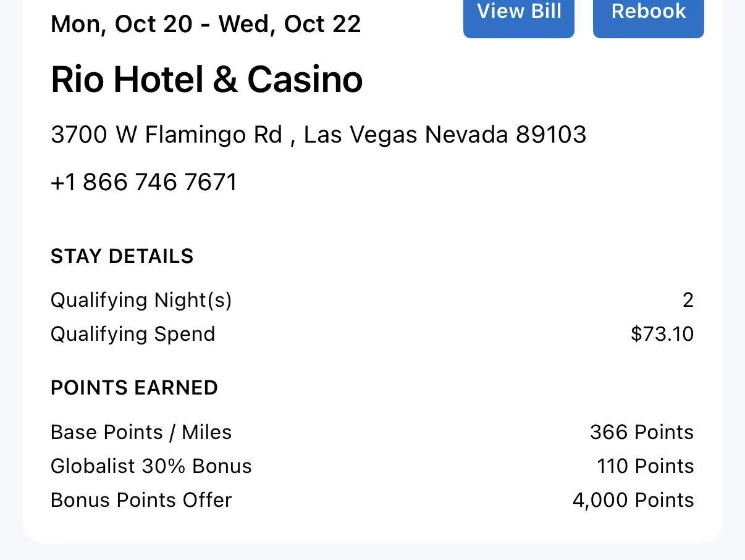
Task: Click the 110 Points bonus value
Action: pos(645,466)
